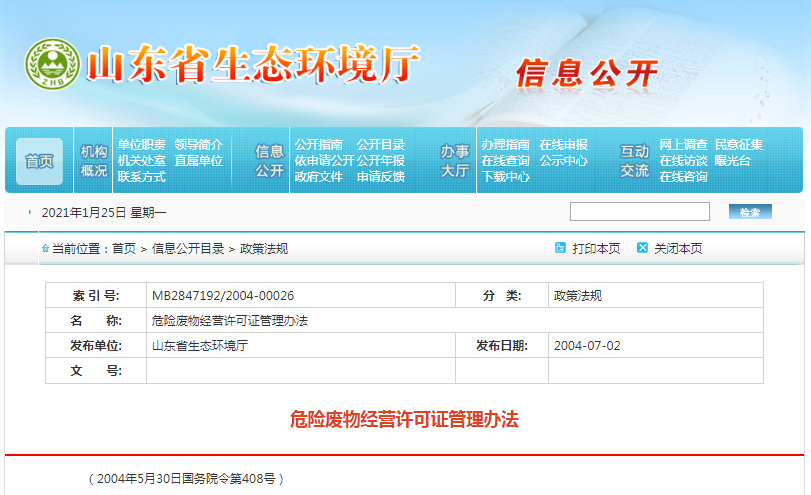Open 申请反馈 link

click(x=381, y=177)
